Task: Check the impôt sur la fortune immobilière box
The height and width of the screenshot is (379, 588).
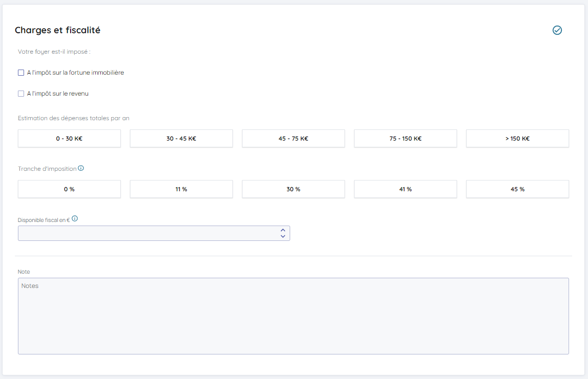Action: [x=21, y=73]
